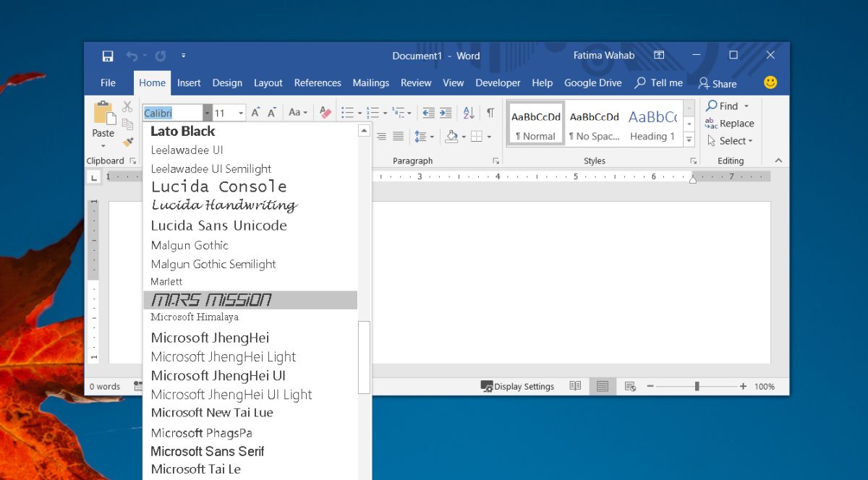Click the smiley feedback icon
The height and width of the screenshot is (480, 868).
coord(770,82)
